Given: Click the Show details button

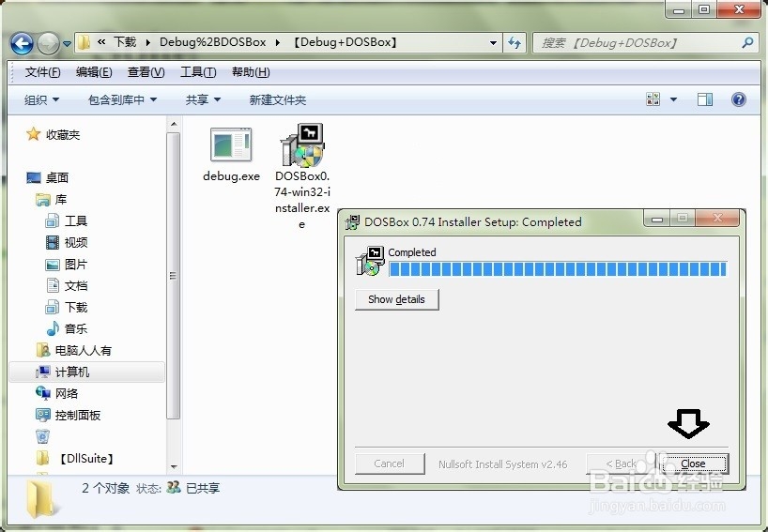Looking at the screenshot, I should (397, 299).
